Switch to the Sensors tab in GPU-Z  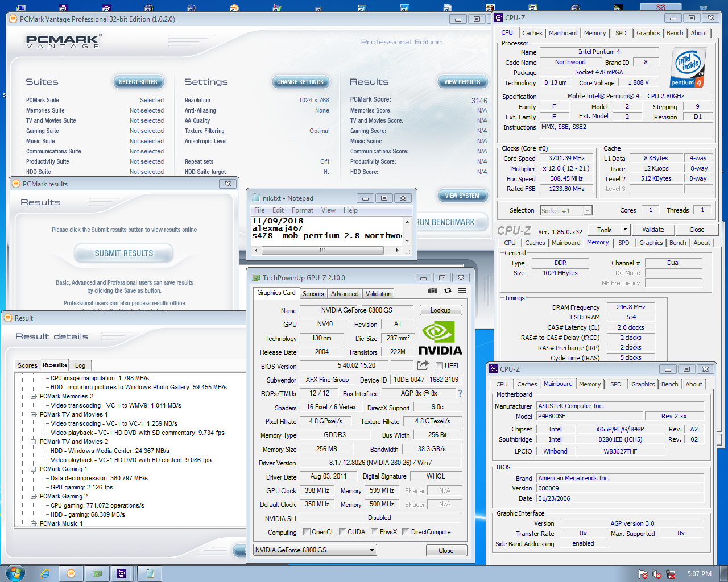point(313,294)
